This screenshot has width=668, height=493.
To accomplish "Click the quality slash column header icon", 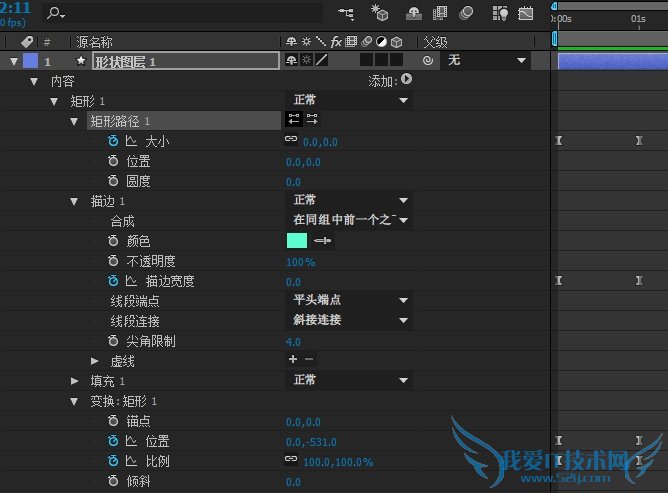I will (321, 42).
